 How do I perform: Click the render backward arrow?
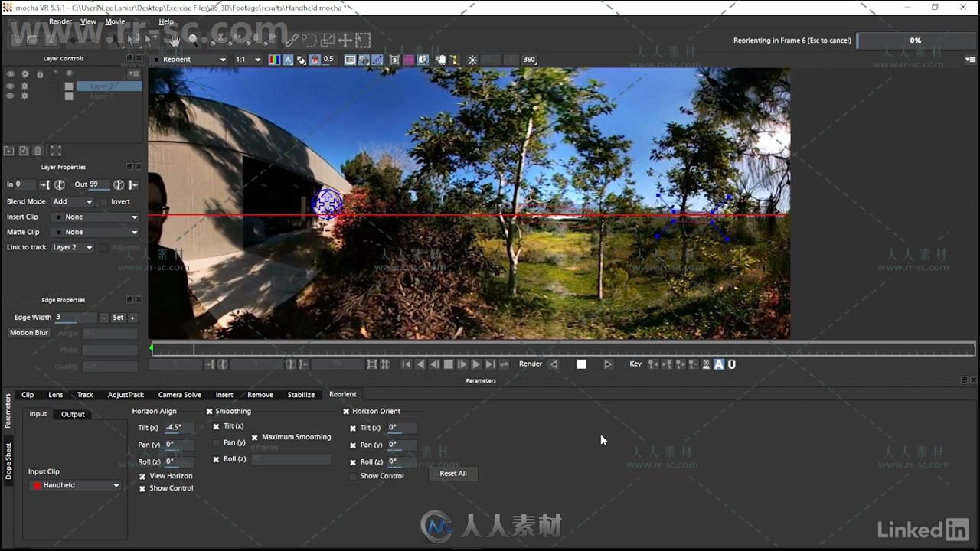click(554, 364)
